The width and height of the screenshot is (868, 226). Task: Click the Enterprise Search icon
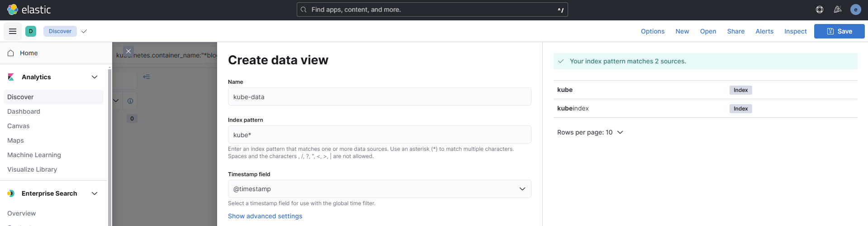11,193
